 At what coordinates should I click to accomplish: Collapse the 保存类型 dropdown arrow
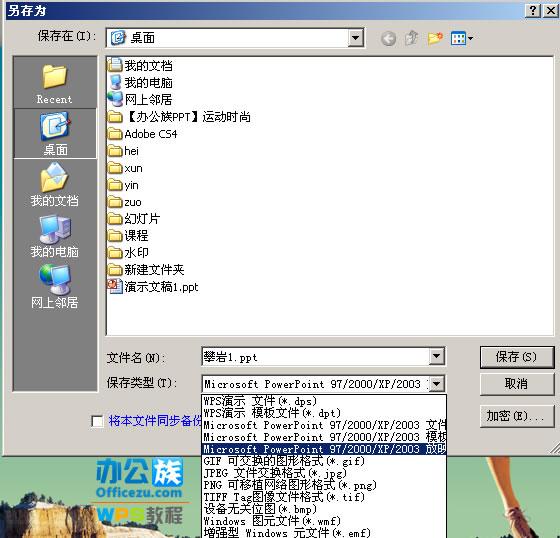(x=436, y=384)
